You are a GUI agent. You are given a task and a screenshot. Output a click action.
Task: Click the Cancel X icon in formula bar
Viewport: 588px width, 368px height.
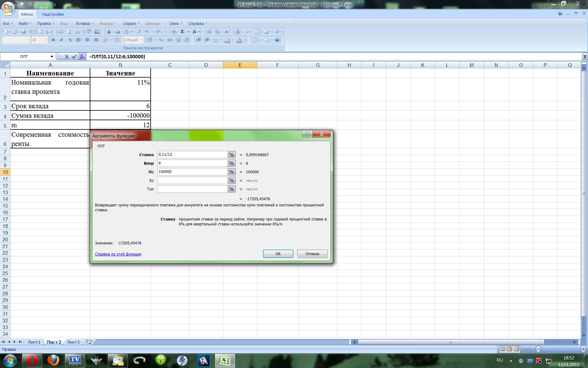pos(67,56)
